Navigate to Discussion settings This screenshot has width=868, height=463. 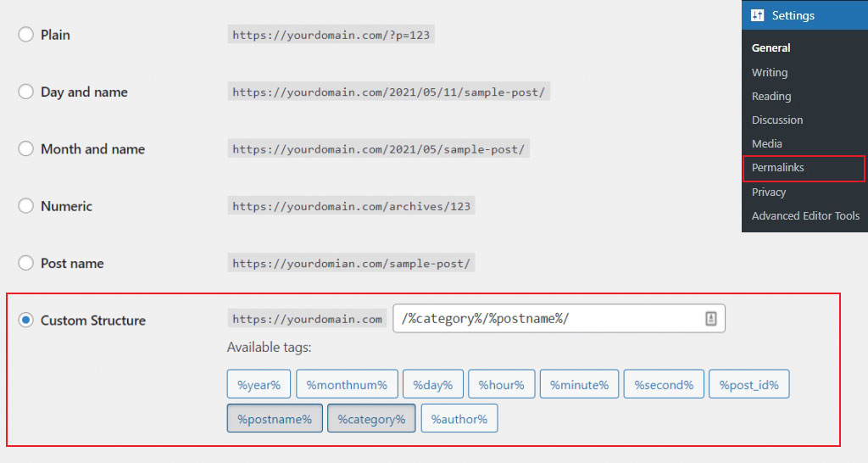[777, 120]
